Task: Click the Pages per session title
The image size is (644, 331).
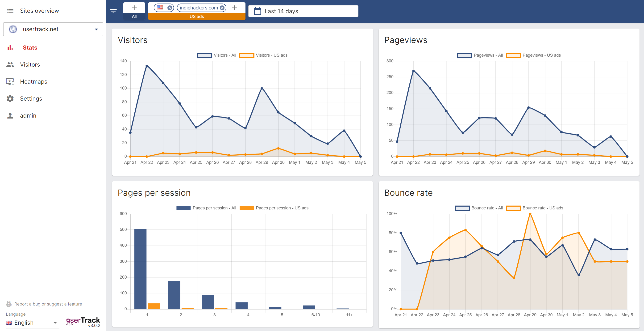Action: point(154,193)
